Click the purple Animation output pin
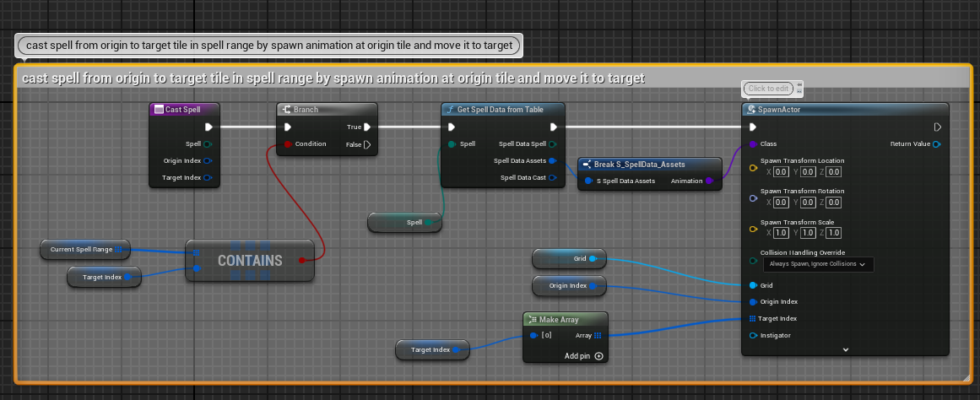This screenshot has height=400, width=980. (x=709, y=181)
